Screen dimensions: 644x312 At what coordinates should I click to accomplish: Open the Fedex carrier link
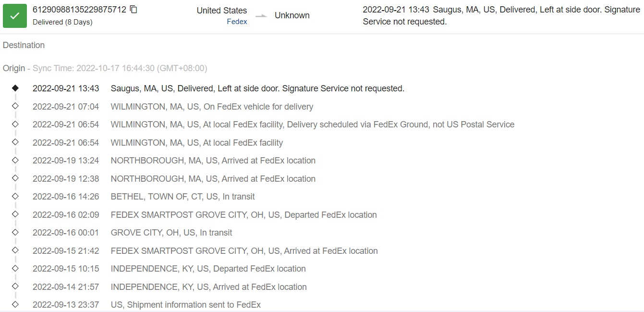[237, 22]
